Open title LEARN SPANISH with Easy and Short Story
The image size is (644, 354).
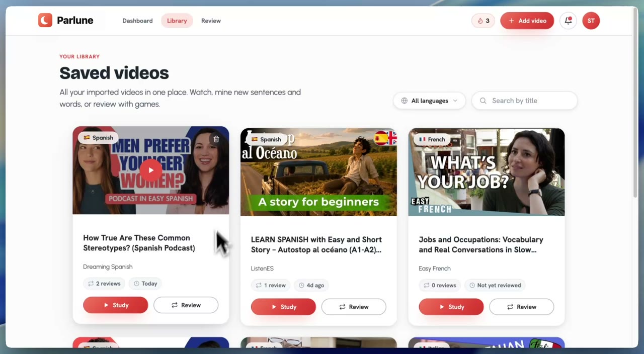[x=316, y=244]
